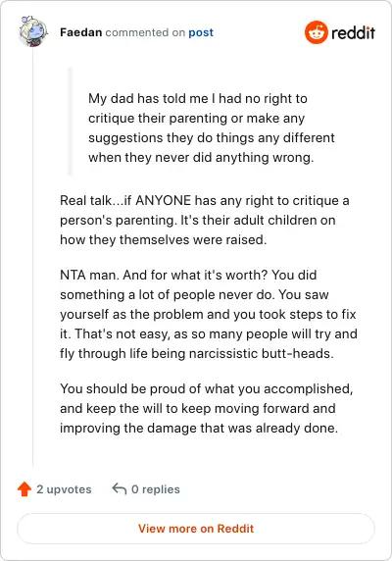The image size is (392, 561).
Task: Open the "0 replies" count
Action: 156,489
